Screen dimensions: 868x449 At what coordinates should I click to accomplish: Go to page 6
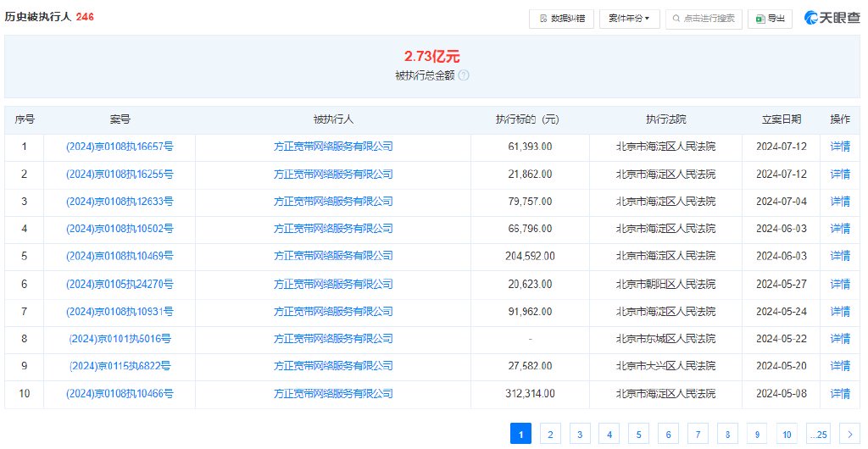click(x=668, y=434)
